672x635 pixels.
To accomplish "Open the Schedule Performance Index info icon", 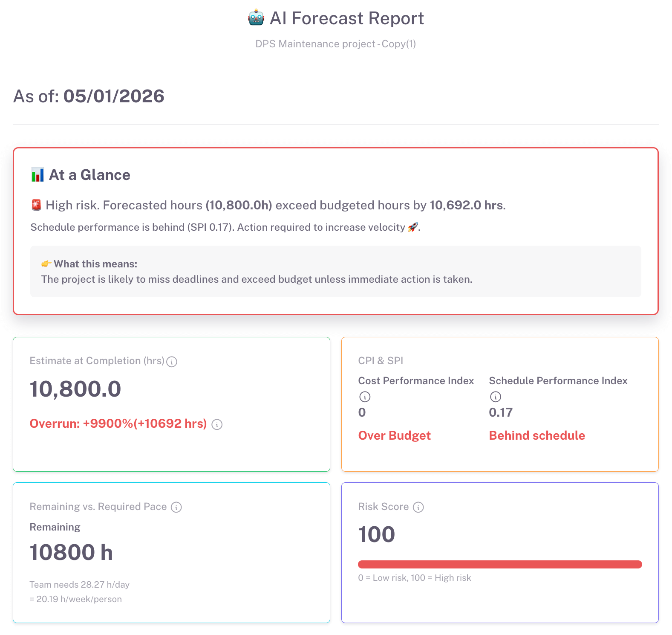I will 496,397.
